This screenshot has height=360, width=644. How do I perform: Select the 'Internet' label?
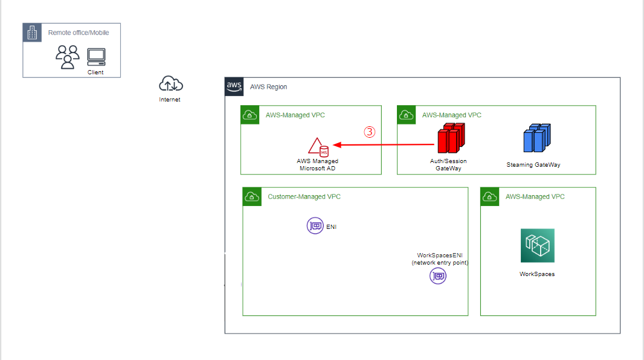tap(170, 99)
